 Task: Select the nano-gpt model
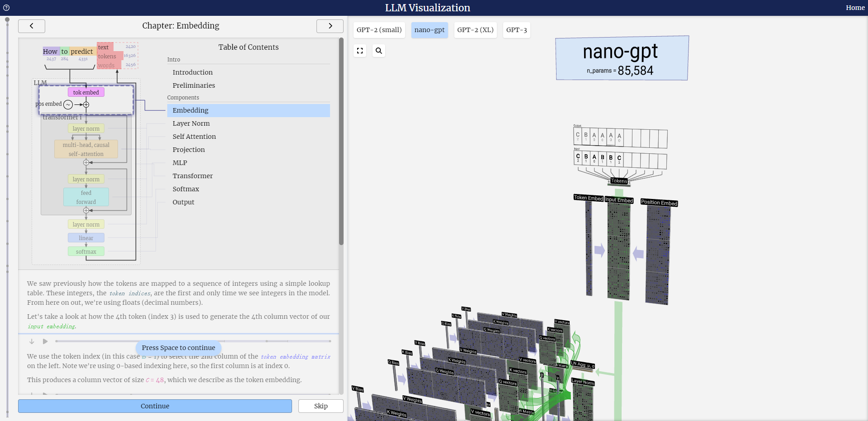[429, 30]
